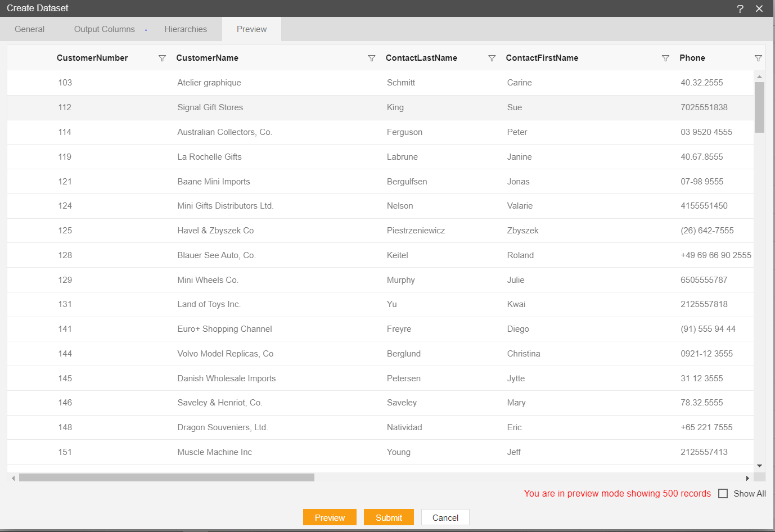Sort by ContactFirstName column header
The width and height of the screenshot is (775, 532).
click(542, 58)
